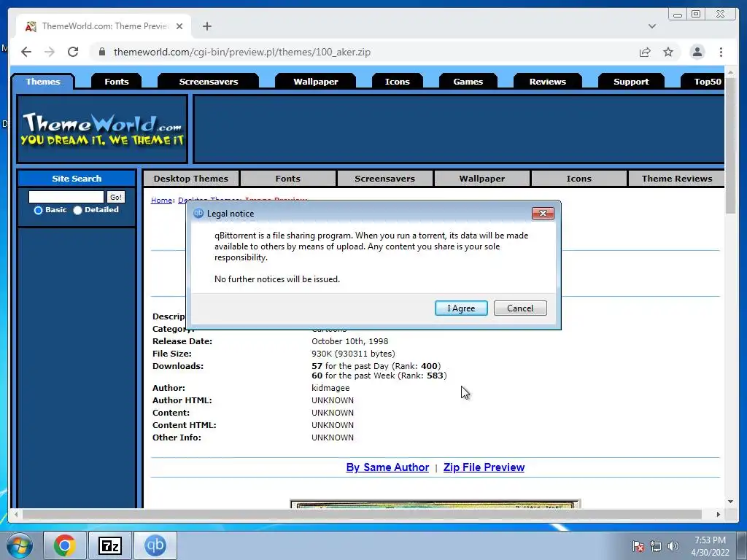The image size is (747, 560).
Task: Open the Reviews top tab
Action: [548, 82]
